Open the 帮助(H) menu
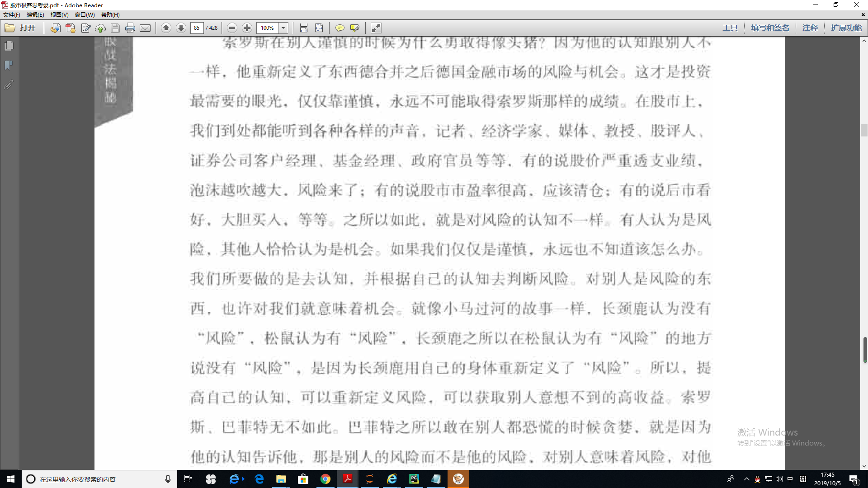 coord(110,15)
